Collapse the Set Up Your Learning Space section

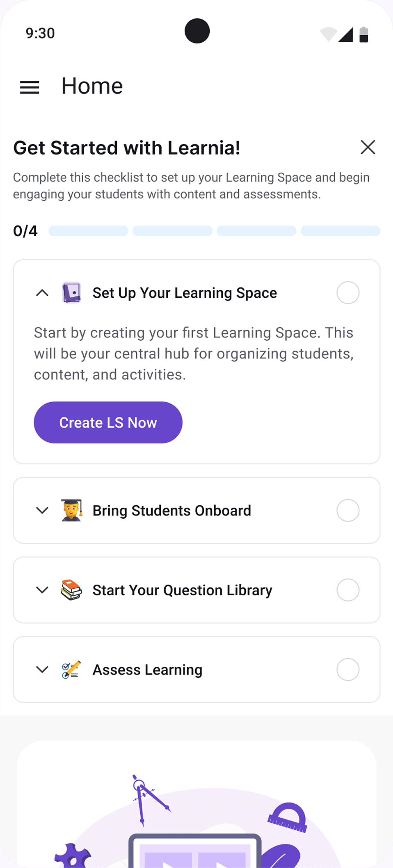pyautogui.click(x=42, y=293)
